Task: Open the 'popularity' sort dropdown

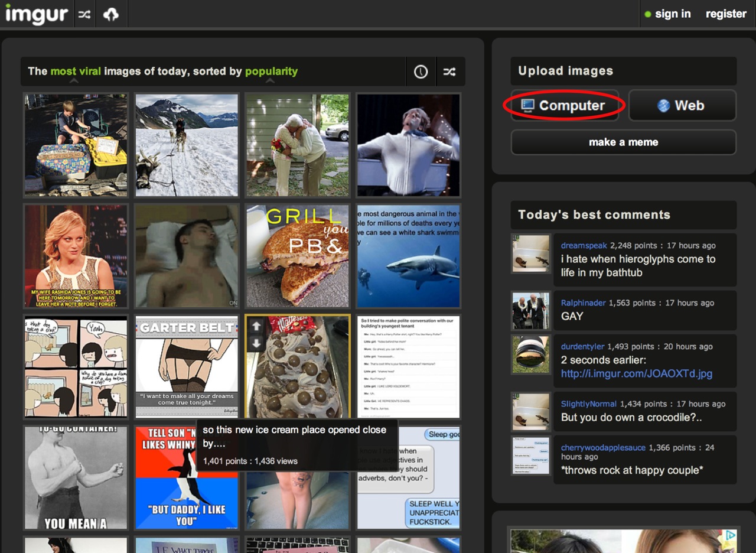Action: (271, 71)
